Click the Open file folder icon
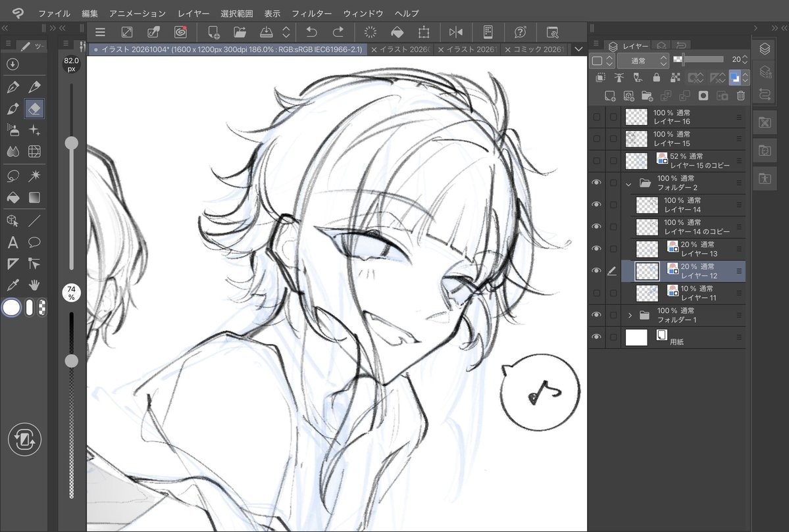789x532 pixels. coord(240,32)
